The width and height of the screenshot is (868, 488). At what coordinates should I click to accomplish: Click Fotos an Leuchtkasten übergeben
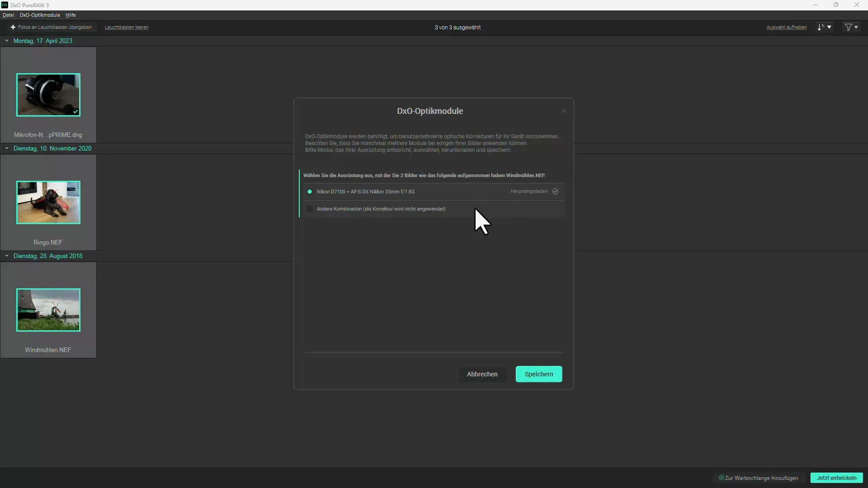(x=51, y=27)
